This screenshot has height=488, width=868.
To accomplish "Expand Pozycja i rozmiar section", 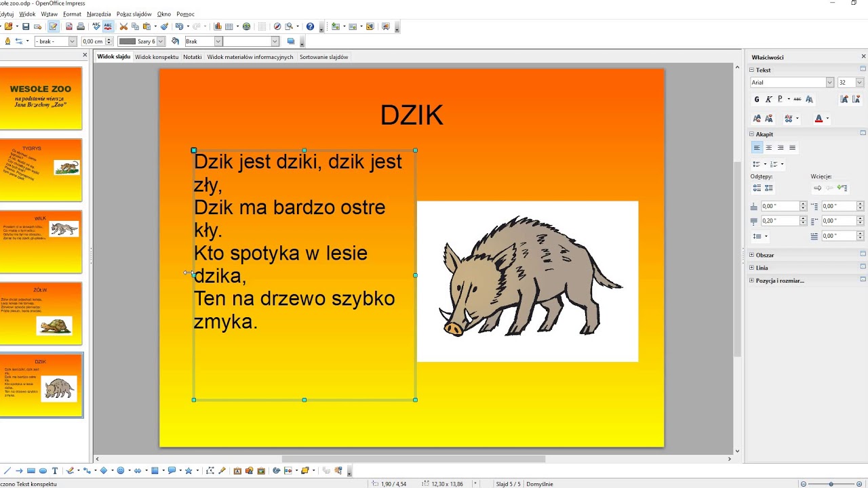I will [751, 281].
